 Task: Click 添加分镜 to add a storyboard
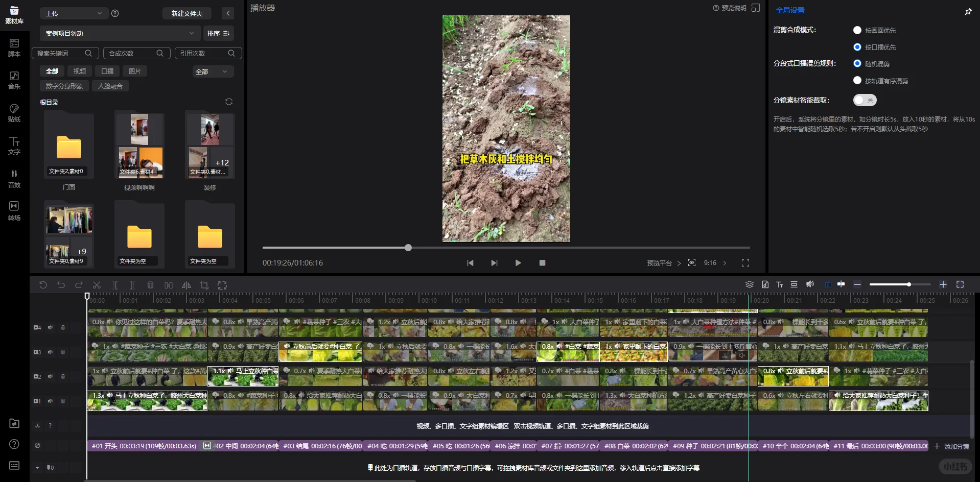[x=951, y=446]
